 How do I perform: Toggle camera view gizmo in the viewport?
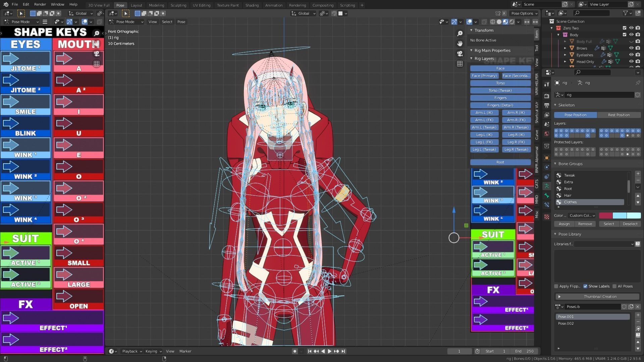(x=460, y=54)
